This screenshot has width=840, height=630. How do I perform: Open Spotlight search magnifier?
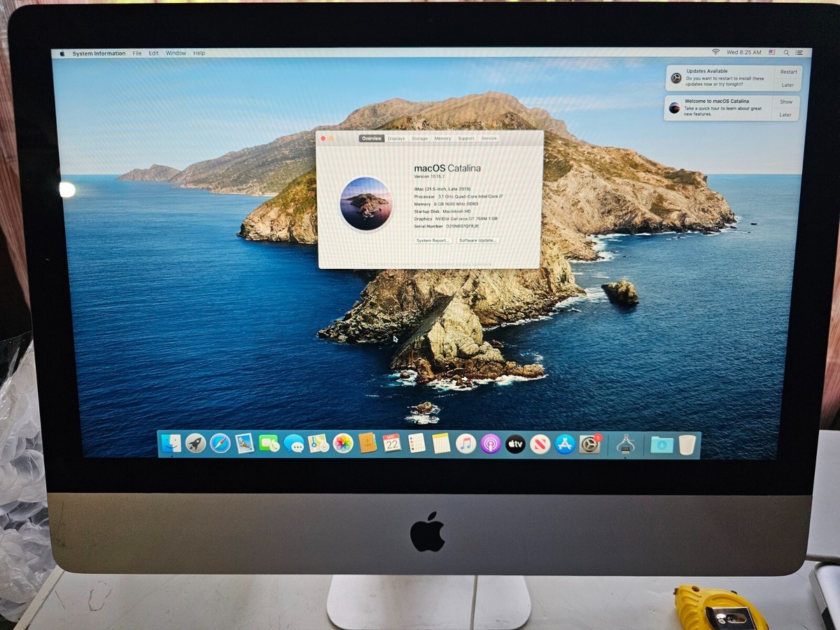786,52
